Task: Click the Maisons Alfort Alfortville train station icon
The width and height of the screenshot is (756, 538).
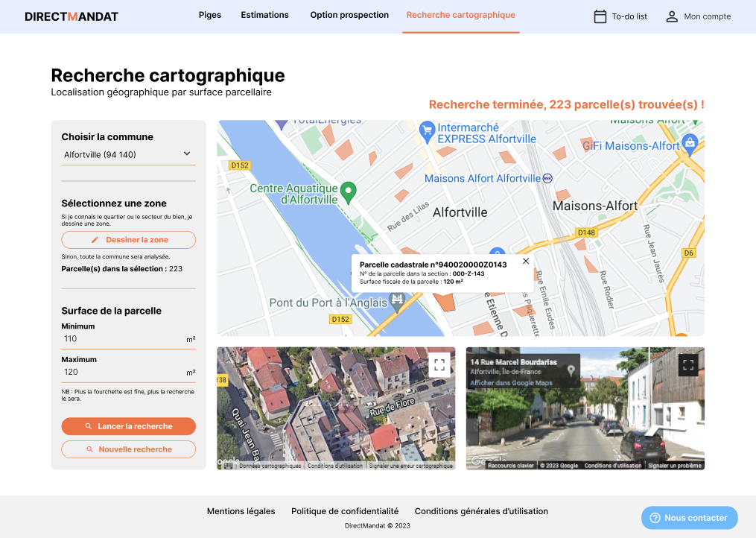Action: pyautogui.click(x=547, y=179)
